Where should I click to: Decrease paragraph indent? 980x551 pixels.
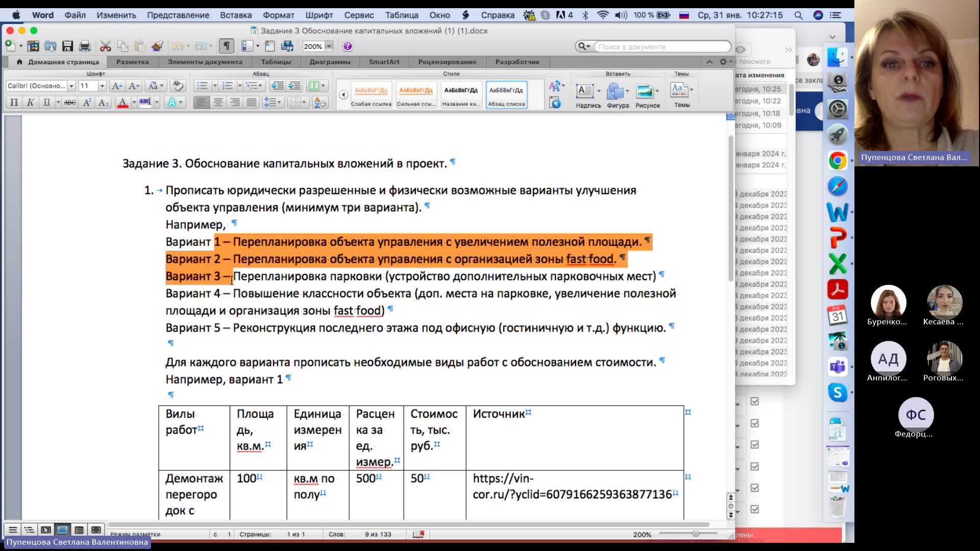point(277,86)
